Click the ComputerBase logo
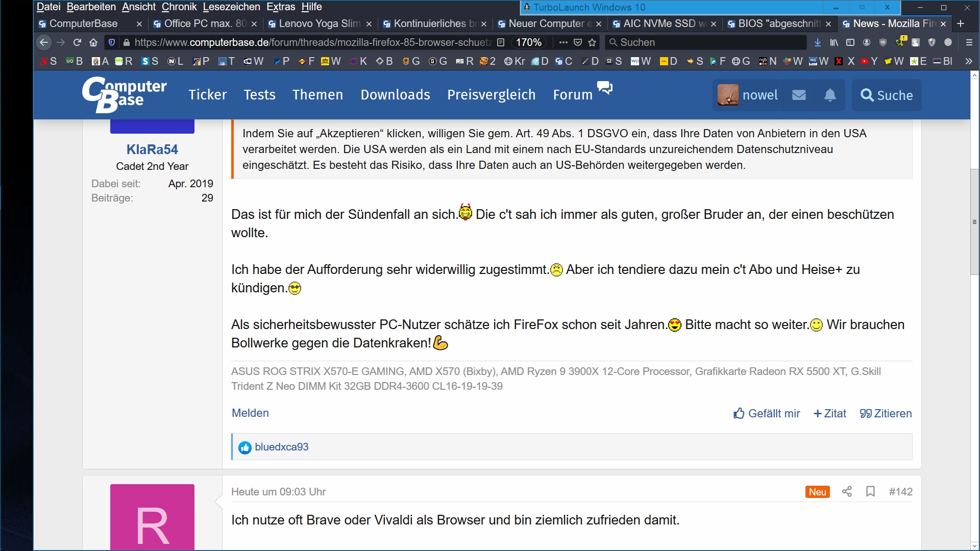This screenshot has width=980, height=551. coord(124,95)
